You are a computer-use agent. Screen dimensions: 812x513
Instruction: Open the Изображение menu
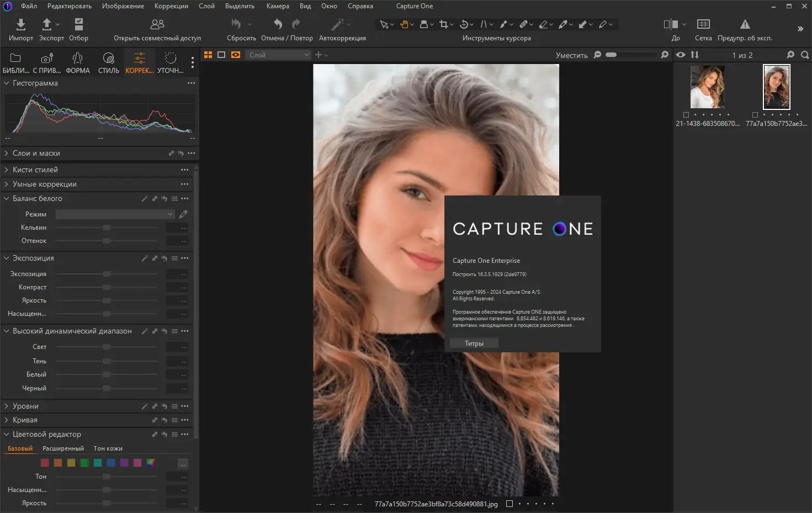tap(123, 6)
